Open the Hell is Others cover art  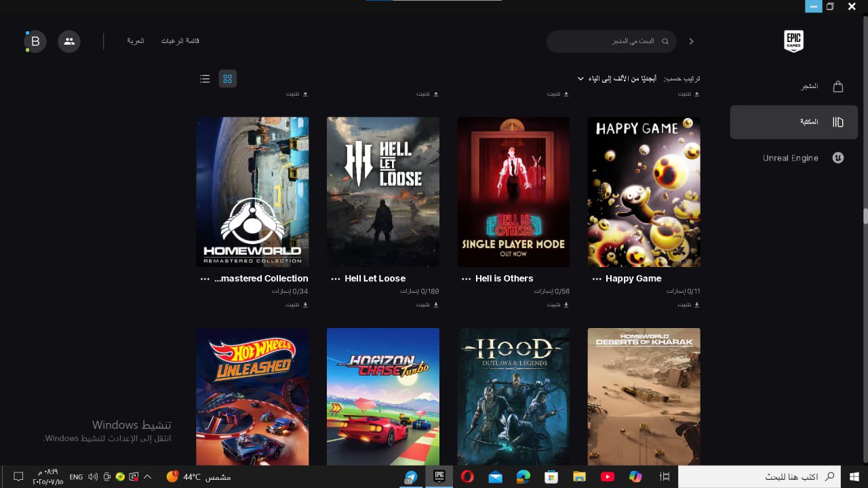click(x=513, y=192)
